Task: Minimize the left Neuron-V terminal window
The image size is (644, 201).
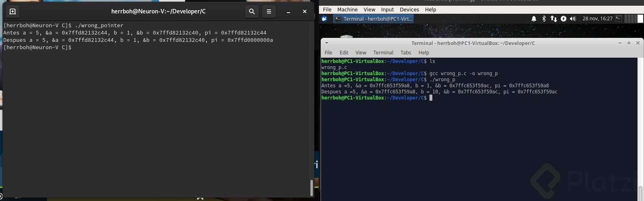Action: point(288,12)
